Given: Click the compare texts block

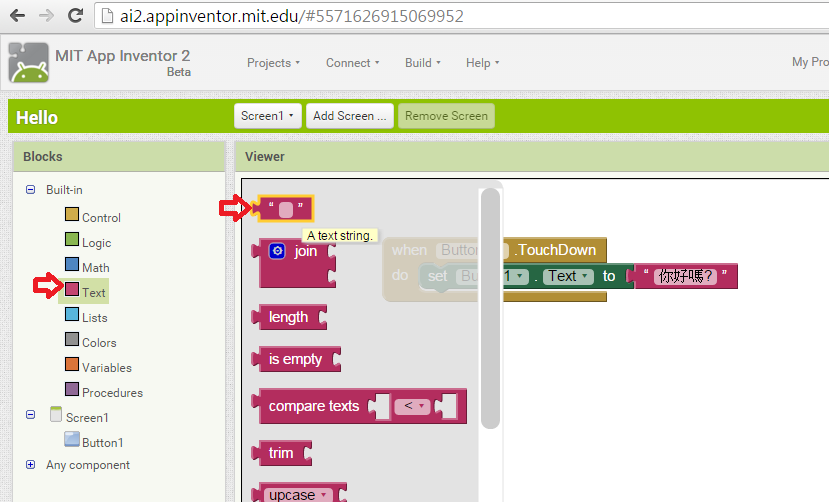Looking at the screenshot, I should click(x=360, y=406).
